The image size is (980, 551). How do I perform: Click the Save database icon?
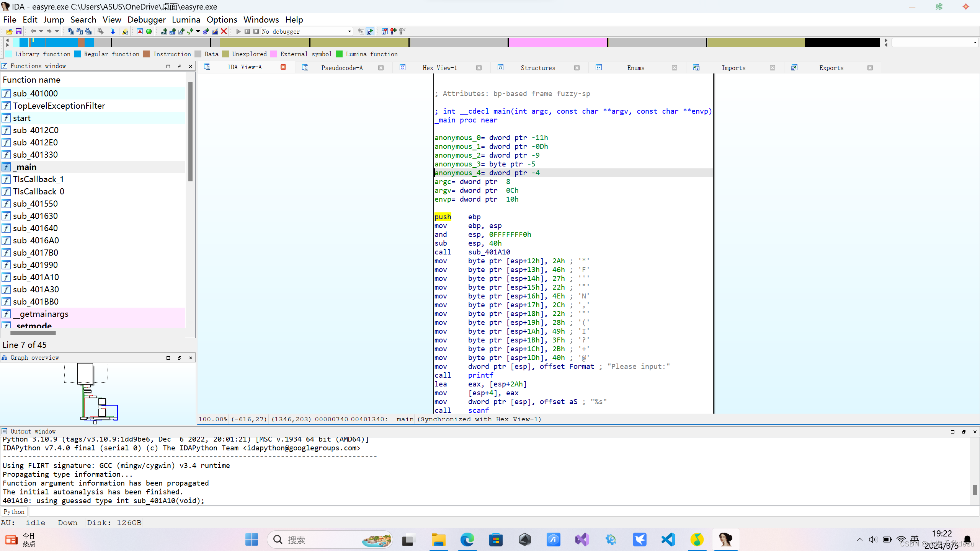18,31
